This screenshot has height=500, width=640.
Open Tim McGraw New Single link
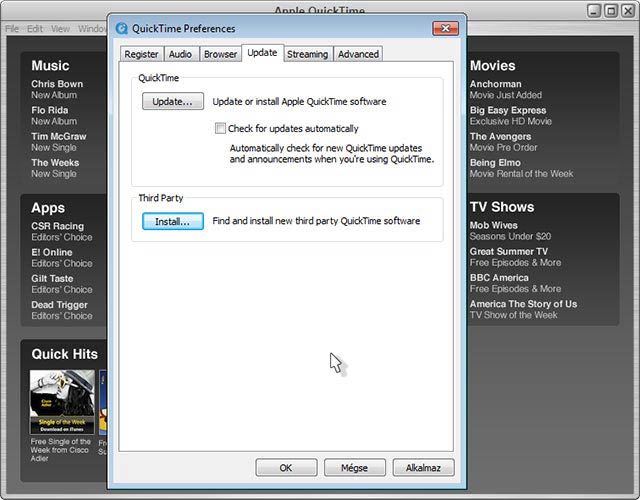(x=59, y=142)
